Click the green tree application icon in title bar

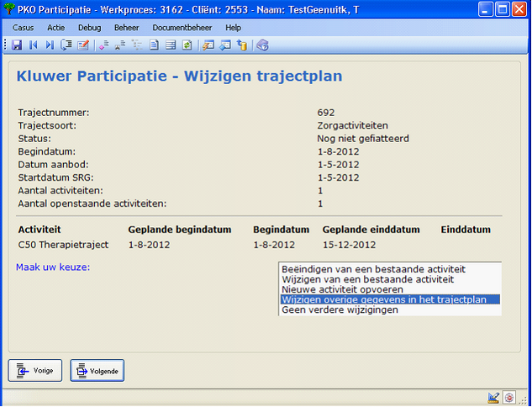(8, 8)
